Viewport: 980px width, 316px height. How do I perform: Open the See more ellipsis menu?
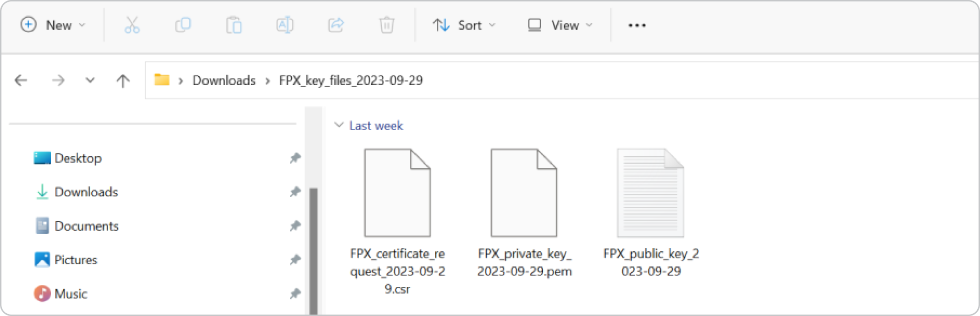pyautogui.click(x=637, y=25)
